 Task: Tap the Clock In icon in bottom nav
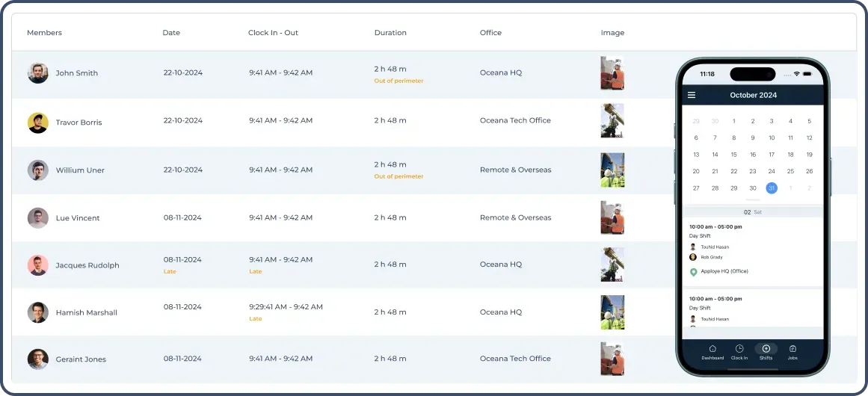(x=739, y=349)
